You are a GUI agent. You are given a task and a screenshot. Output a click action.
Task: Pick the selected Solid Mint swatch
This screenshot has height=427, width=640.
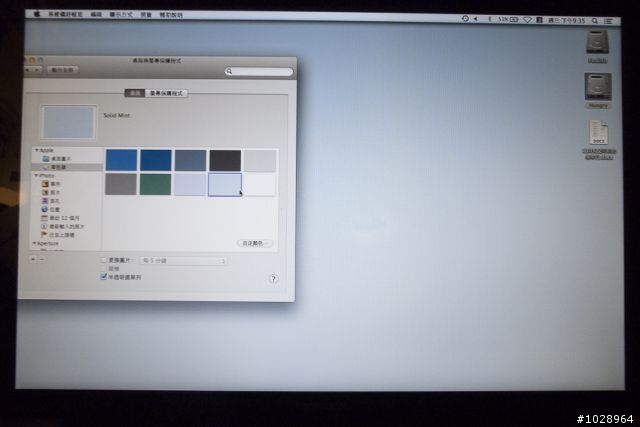coord(225,185)
